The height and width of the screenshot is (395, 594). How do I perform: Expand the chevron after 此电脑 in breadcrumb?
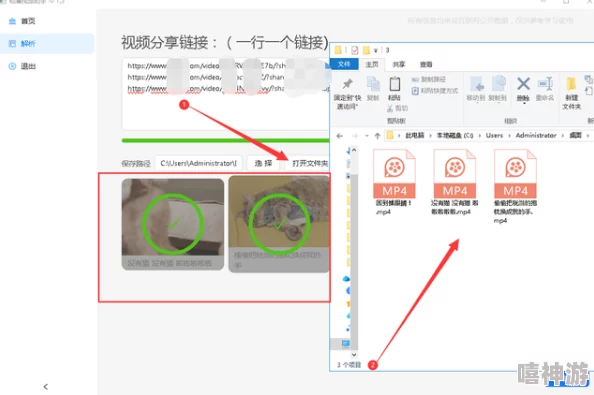(x=430, y=136)
